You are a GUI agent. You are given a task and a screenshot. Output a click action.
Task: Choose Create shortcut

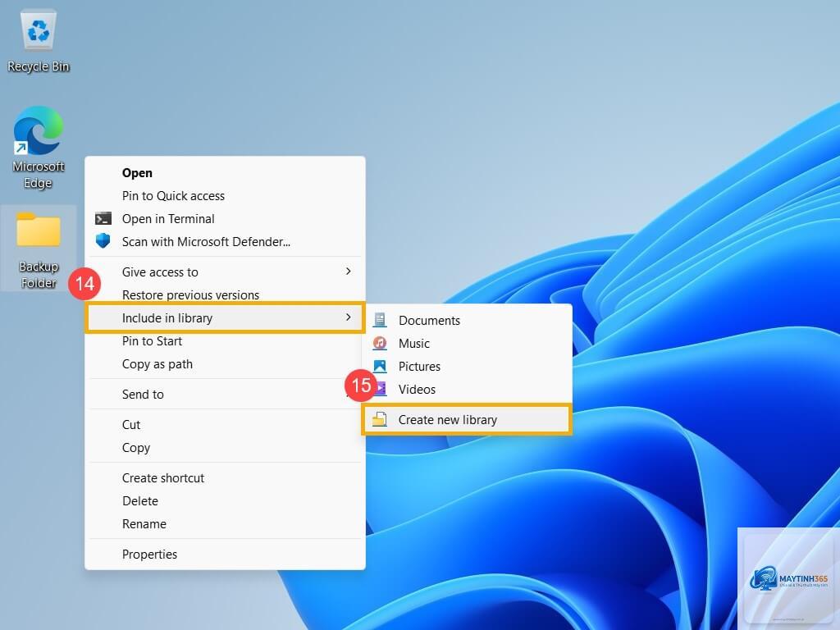point(225,478)
